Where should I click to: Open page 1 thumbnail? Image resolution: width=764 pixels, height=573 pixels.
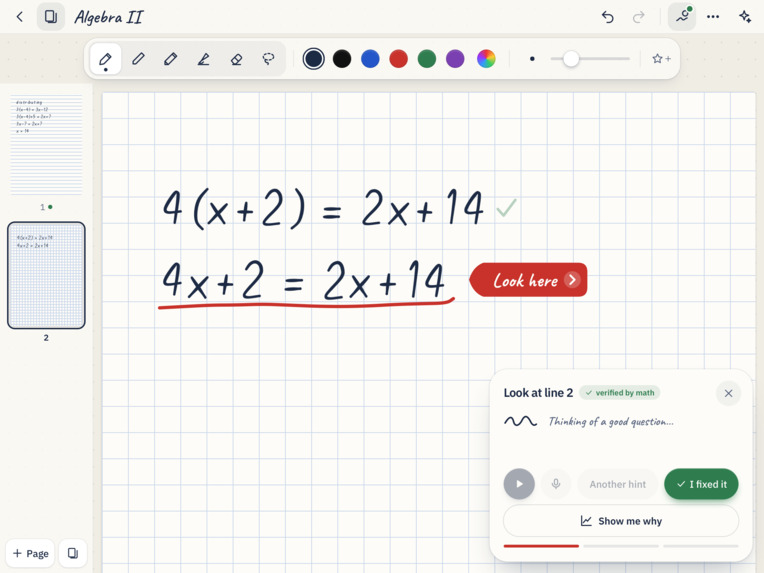47,146
